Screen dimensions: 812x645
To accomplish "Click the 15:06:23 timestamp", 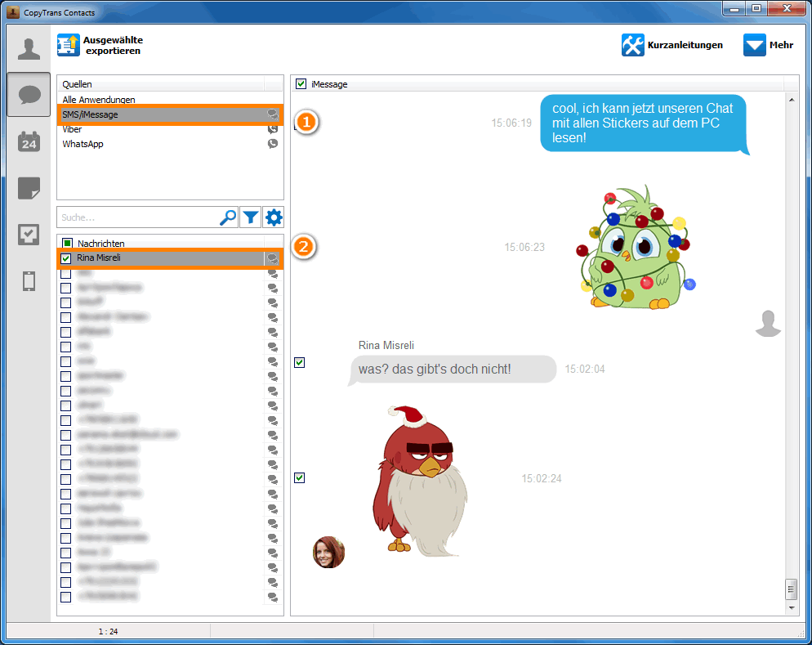I will 524,247.
